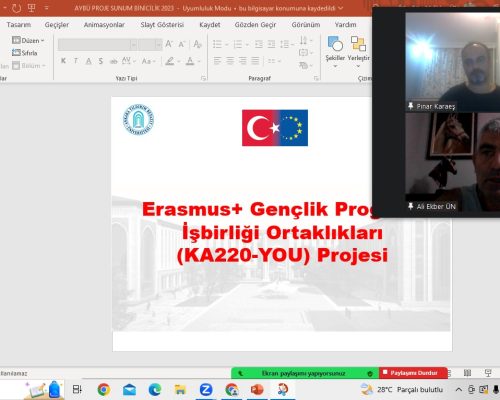Click Pınar Karaeş video thumbnail
Image resolution: width=500 pixels, height=400 pixels.
453,62
